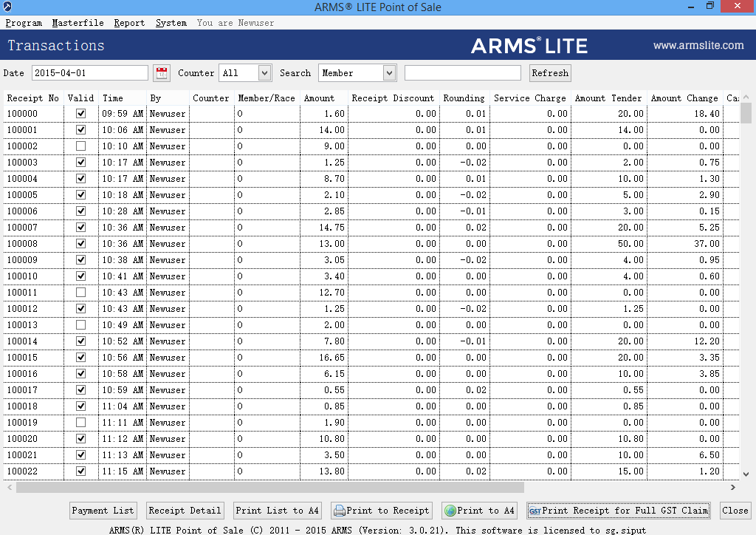Expand the Search field dropdown showing Member
The width and height of the screenshot is (756, 535).
tap(389, 73)
